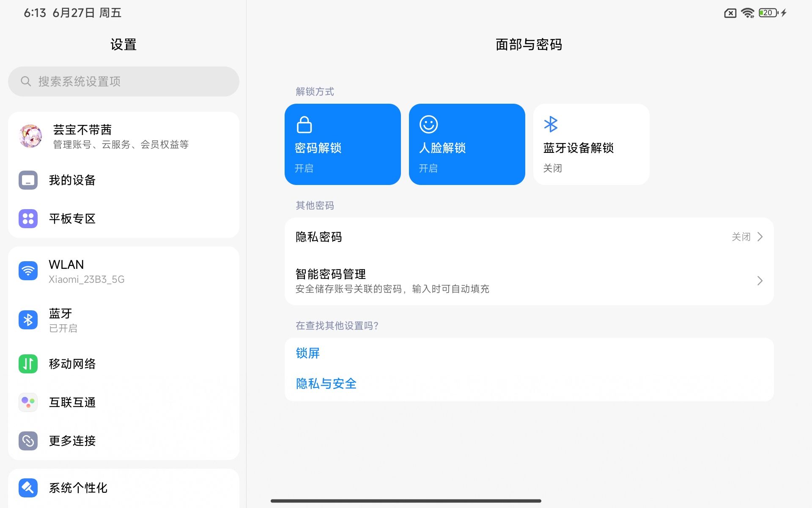The width and height of the screenshot is (812, 508).
Task: Open the 隐私与安全 link
Action: (x=326, y=384)
